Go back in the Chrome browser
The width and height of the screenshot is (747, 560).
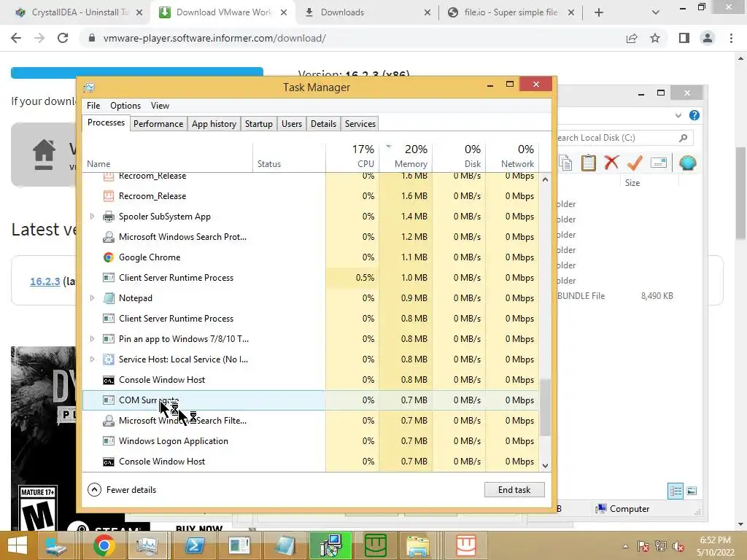coord(16,38)
